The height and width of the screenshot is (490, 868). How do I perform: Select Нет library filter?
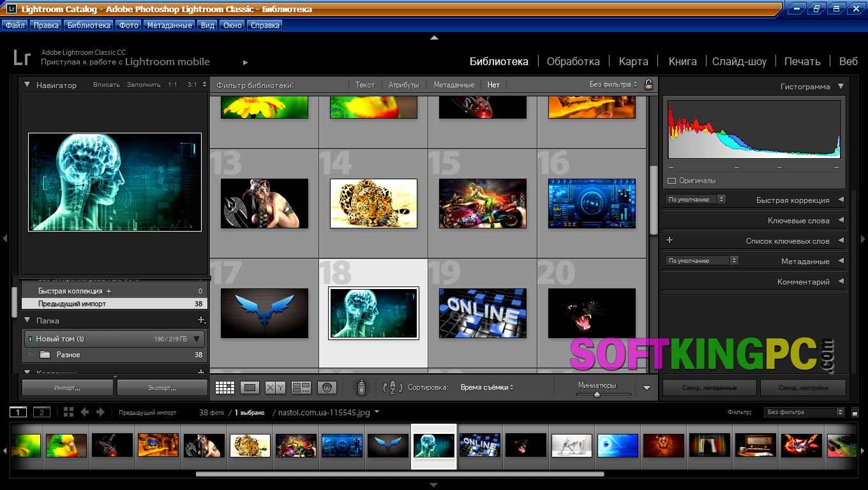pyautogui.click(x=493, y=85)
